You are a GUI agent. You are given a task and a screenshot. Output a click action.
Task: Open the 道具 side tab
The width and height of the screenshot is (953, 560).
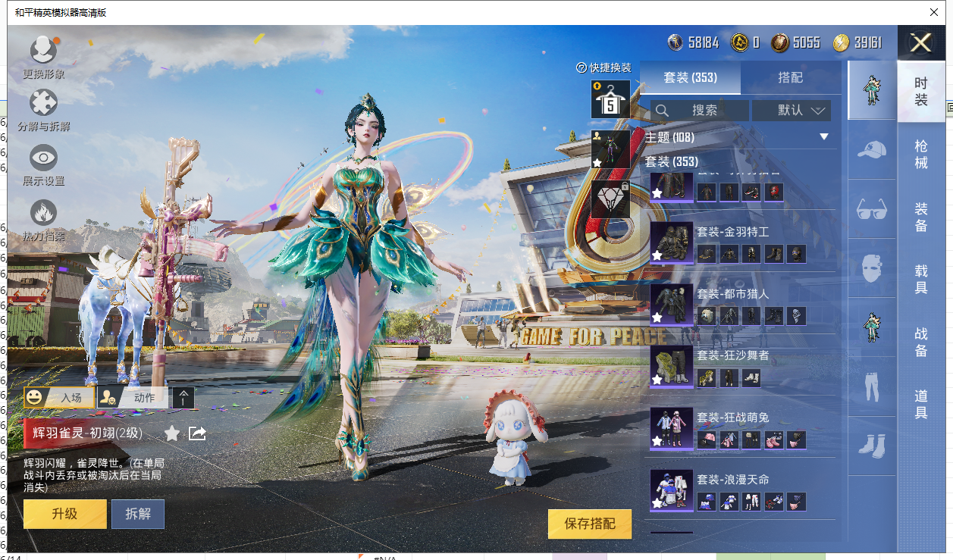click(x=921, y=404)
